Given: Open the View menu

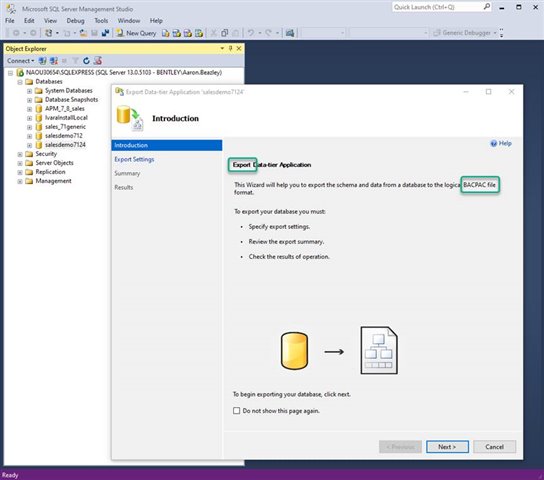Looking at the screenshot, I should click(x=50, y=20).
